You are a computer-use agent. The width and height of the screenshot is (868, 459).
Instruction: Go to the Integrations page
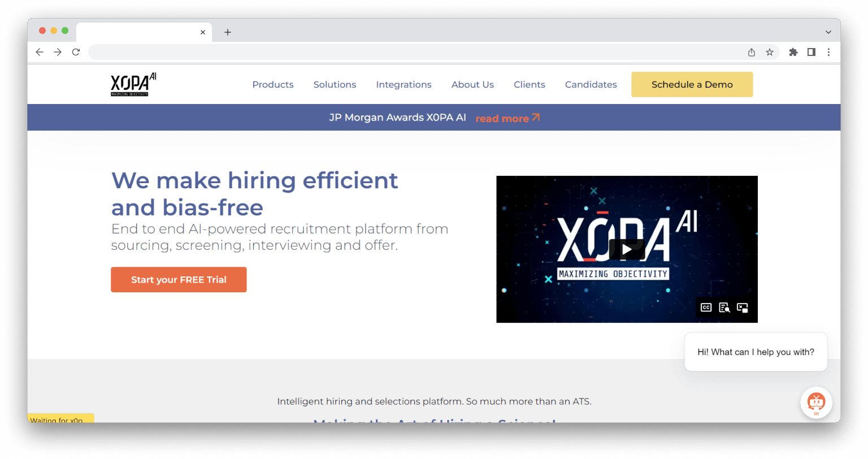coord(403,85)
